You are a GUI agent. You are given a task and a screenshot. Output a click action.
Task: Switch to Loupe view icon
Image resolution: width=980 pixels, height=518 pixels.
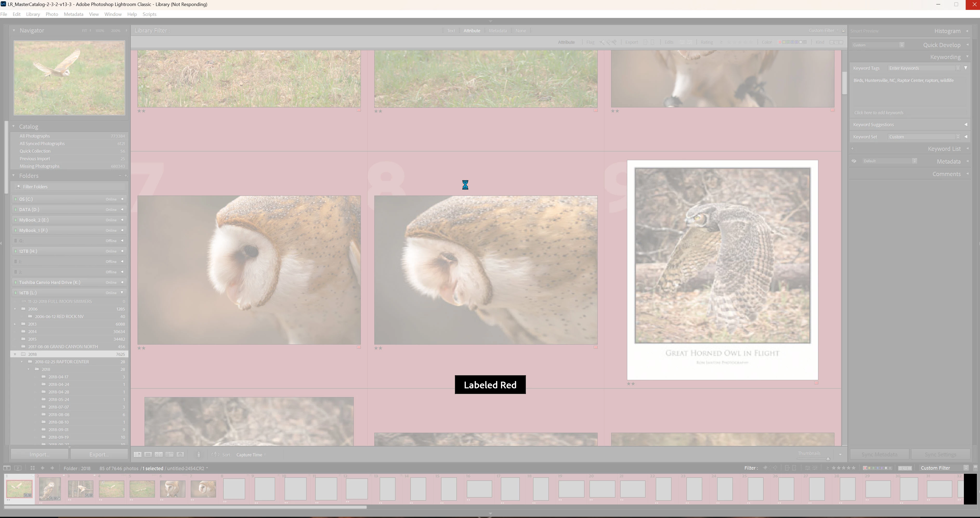[148, 455]
